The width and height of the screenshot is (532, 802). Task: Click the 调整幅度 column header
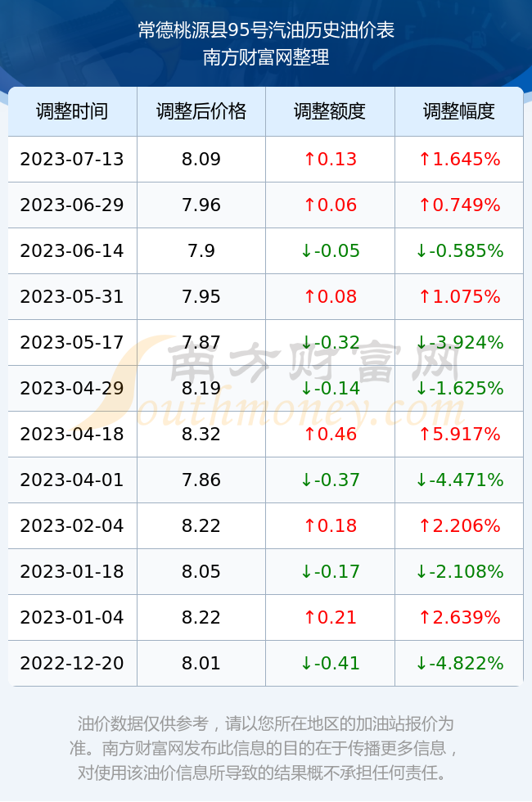point(459,111)
